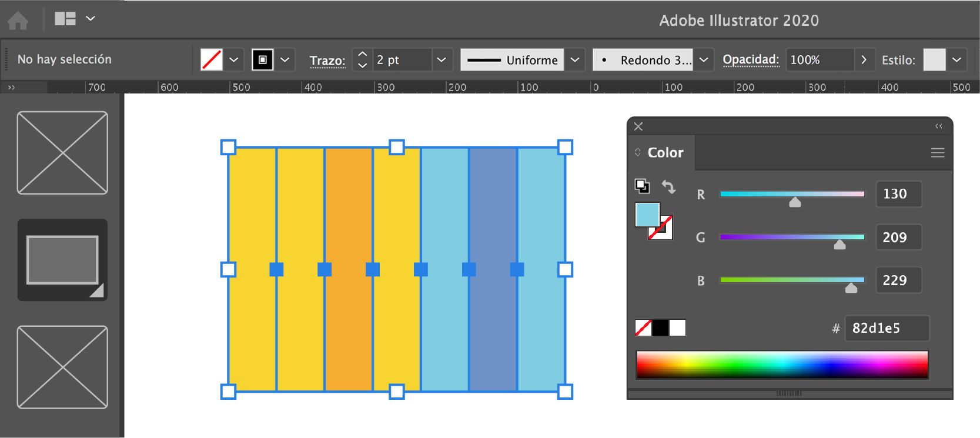The height and width of the screenshot is (438, 980).
Task: Increase the stroke weight with up stepper
Action: coord(363,55)
